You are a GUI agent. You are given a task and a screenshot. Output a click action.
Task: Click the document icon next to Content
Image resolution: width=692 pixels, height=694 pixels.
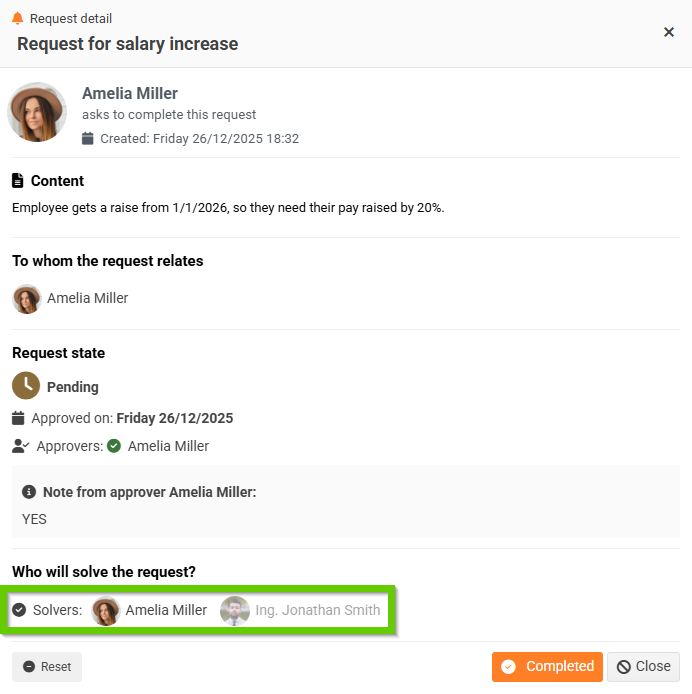click(x=18, y=181)
